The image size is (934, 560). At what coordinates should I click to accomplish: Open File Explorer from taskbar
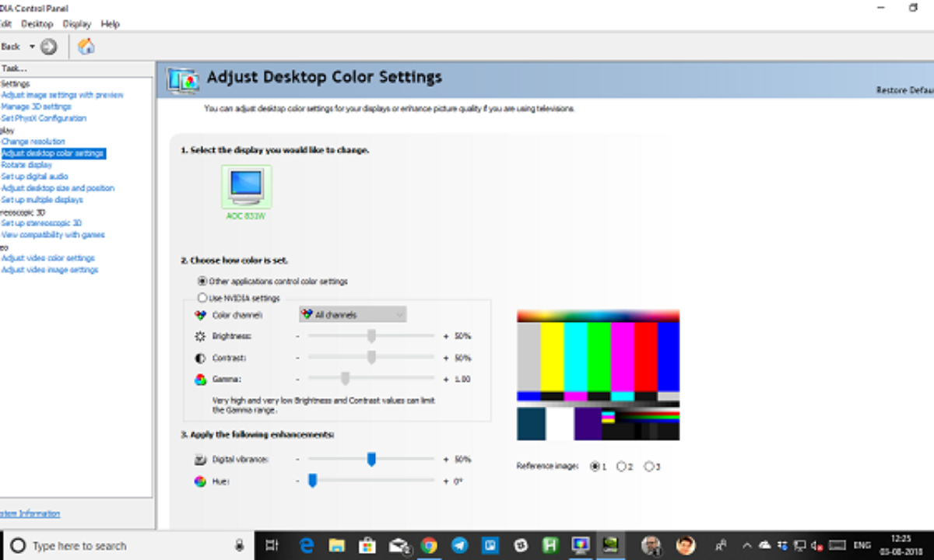coord(337,545)
